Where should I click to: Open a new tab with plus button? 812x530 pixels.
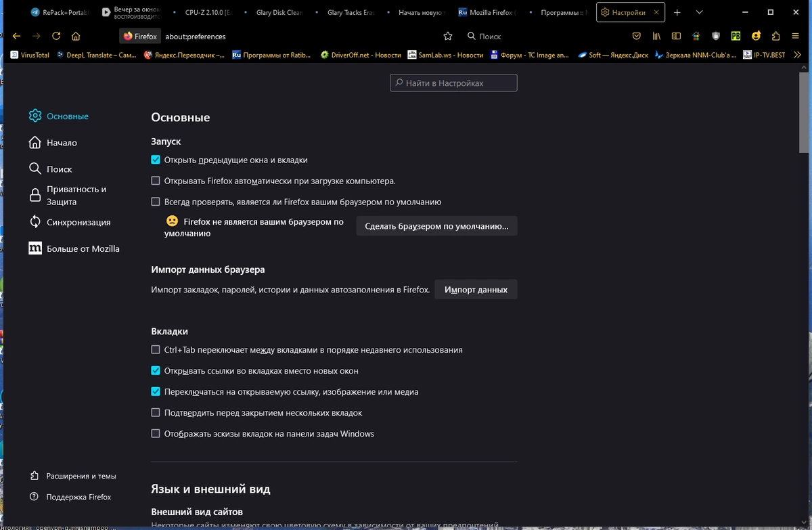(x=677, y=12)
